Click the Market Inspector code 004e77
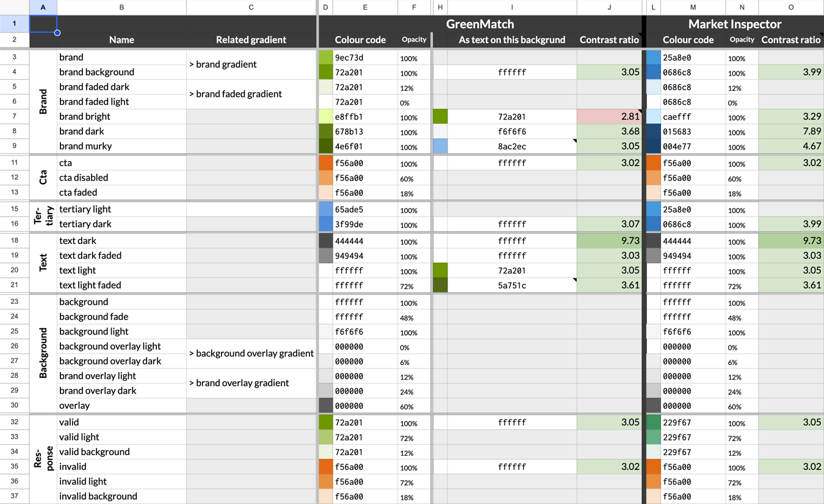This screenshot has height=504, width=824. (x=693, y=146)
